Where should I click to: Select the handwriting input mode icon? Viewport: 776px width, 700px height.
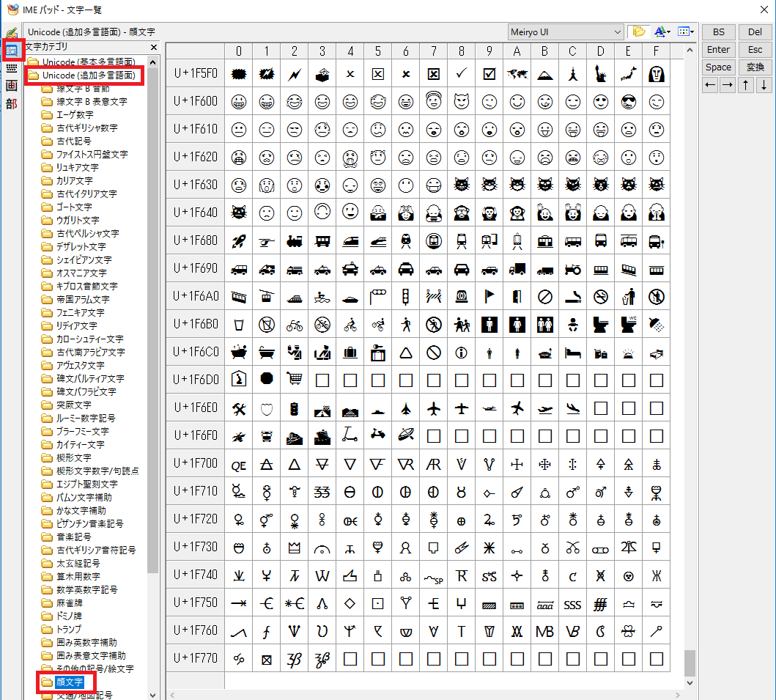pyautogui.click(x=12, y=33)
